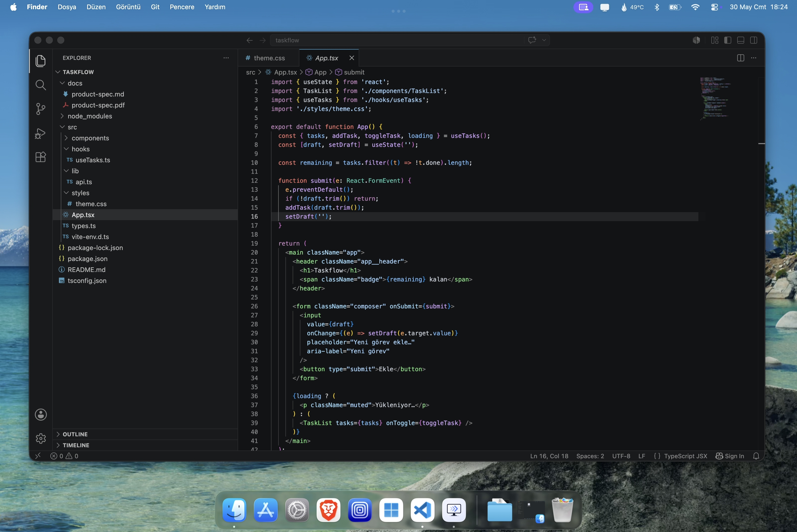The width and height of the screenshot is (797, 532).
Task: Open App Store from the Dock
Action: pos(266,510)
